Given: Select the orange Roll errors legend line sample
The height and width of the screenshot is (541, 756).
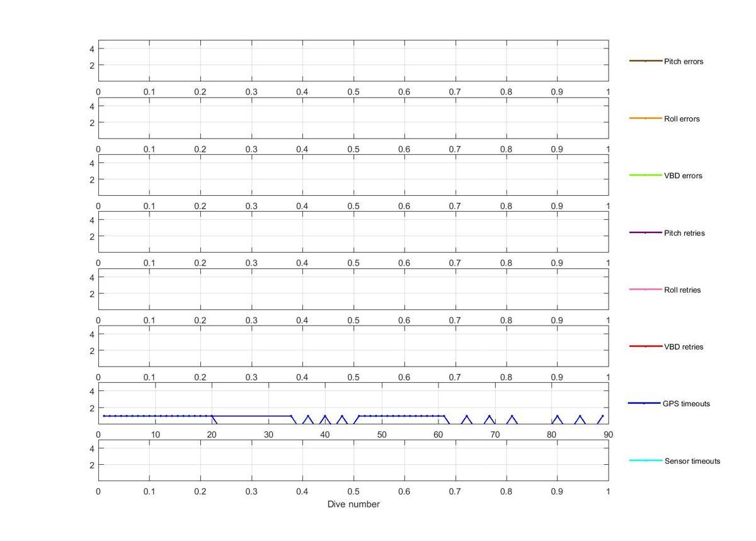Looking at the screenshot, I should click(646, 118).
